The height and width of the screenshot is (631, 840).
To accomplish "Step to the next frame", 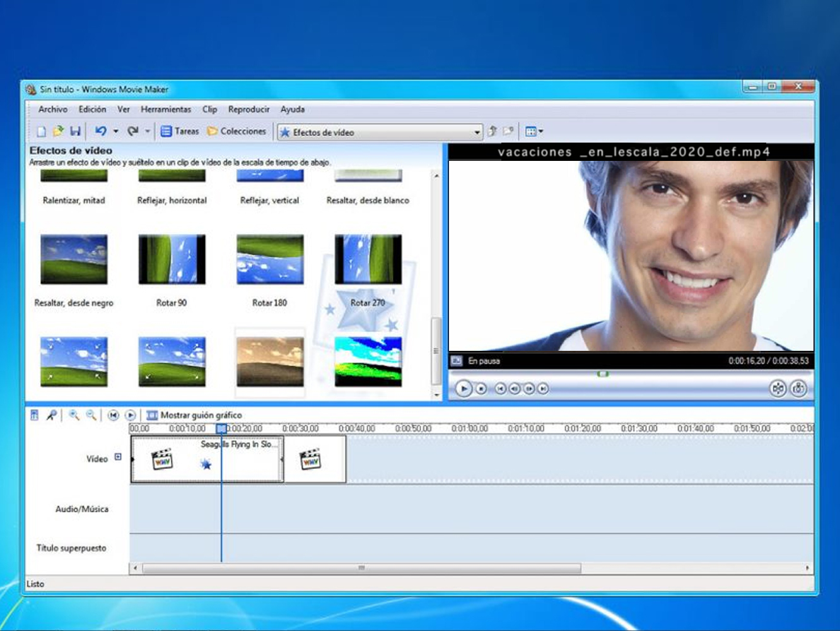I will [529, 389].
